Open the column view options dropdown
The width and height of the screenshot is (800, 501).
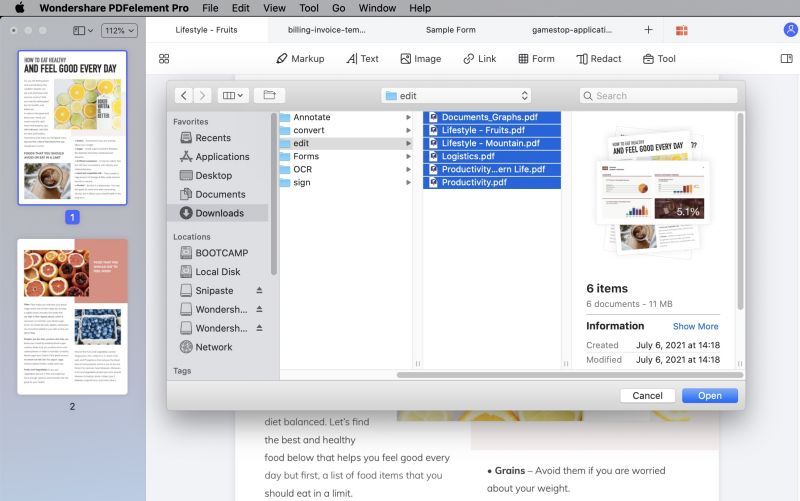[x=233, y=95]
